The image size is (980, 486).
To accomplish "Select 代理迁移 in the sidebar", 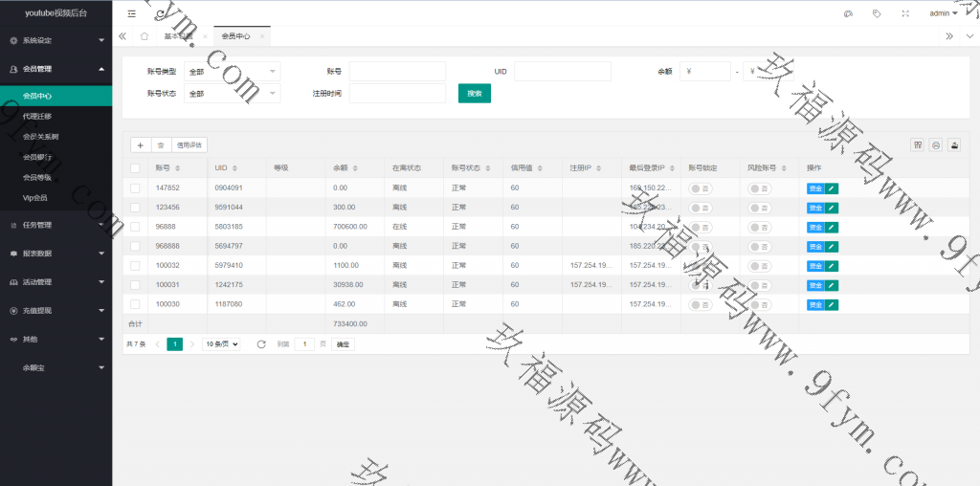I will pos(37,116).
